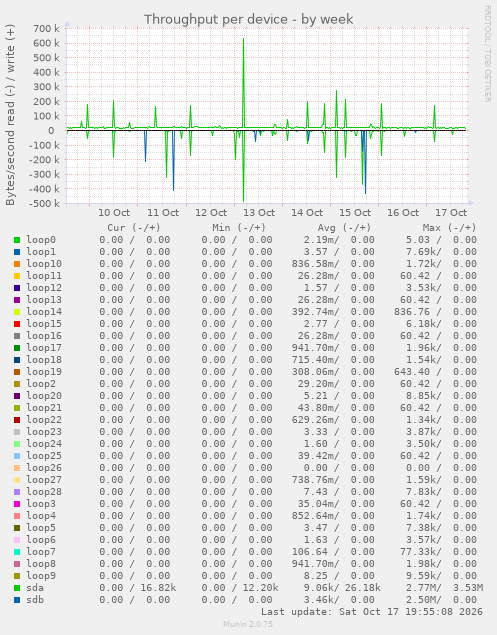This screenshot has height=635, width=497.
Task: Click the sda green legend swatch
Action: click(x=17, y=588)
